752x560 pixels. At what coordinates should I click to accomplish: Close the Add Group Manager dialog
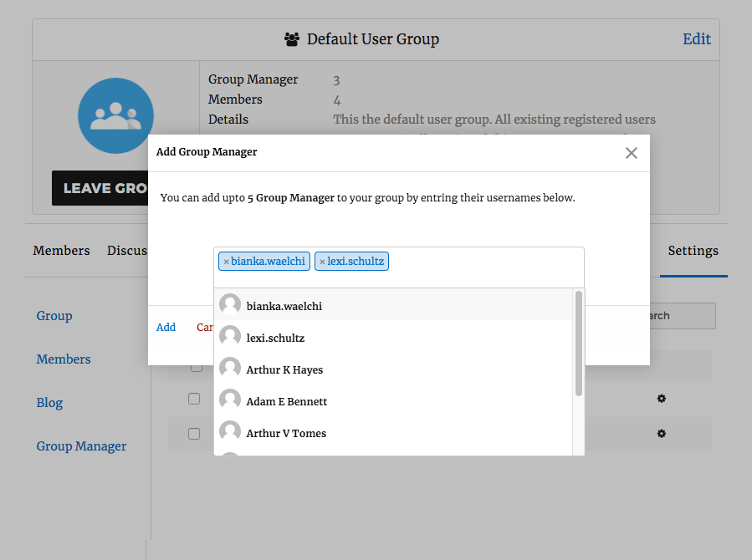(632, 152)
